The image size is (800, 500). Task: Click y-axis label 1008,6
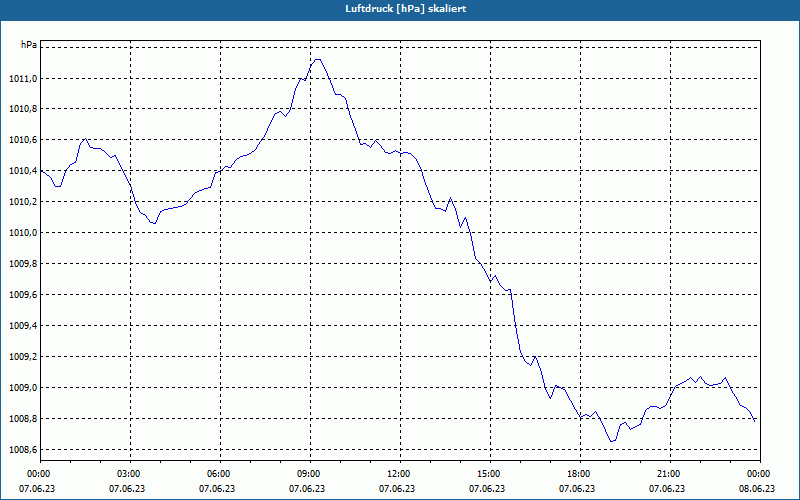click(23, 449)
